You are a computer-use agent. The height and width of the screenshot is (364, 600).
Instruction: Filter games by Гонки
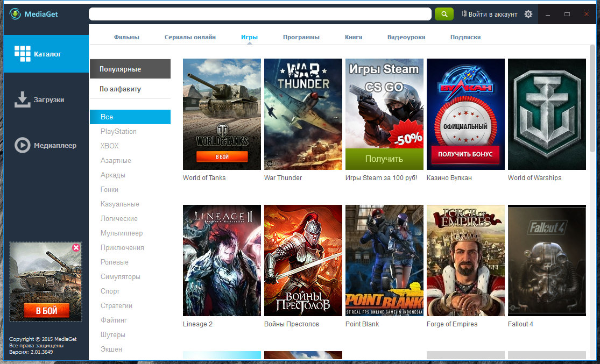click(x=109, y=190)
